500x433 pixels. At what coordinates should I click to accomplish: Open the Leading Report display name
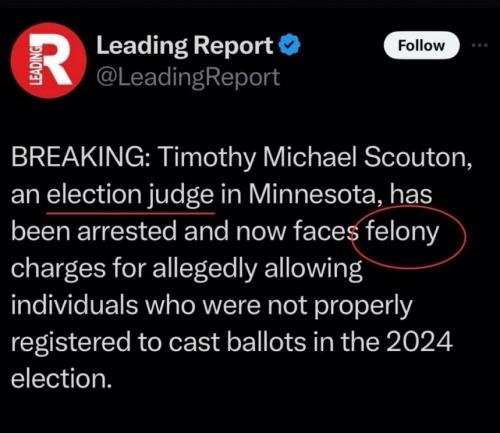(185, 45)
